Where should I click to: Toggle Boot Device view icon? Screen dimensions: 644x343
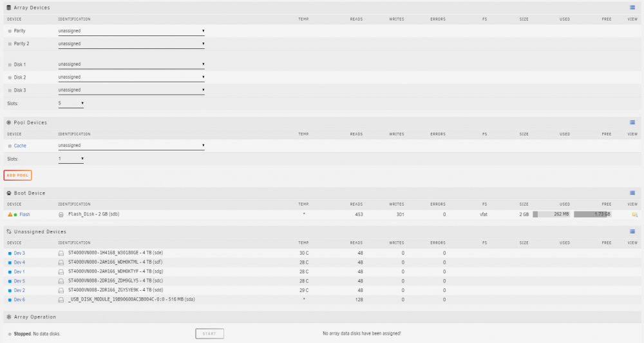click(632, 193)
